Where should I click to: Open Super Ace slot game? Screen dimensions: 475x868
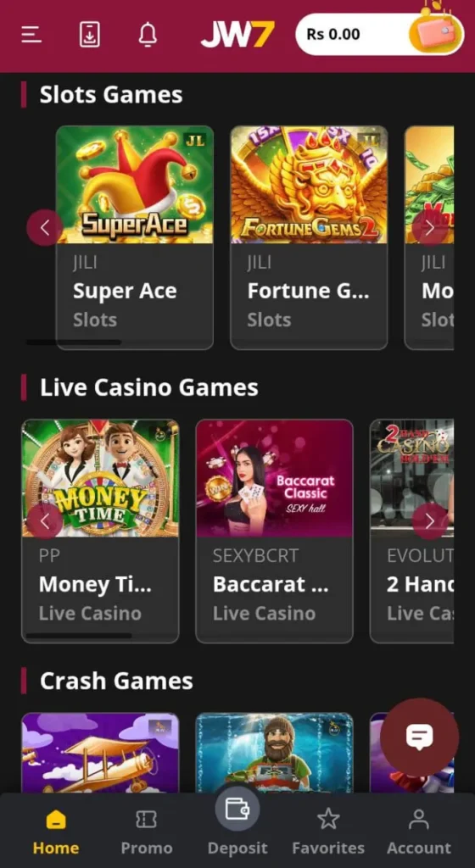(x=135, y=238)
